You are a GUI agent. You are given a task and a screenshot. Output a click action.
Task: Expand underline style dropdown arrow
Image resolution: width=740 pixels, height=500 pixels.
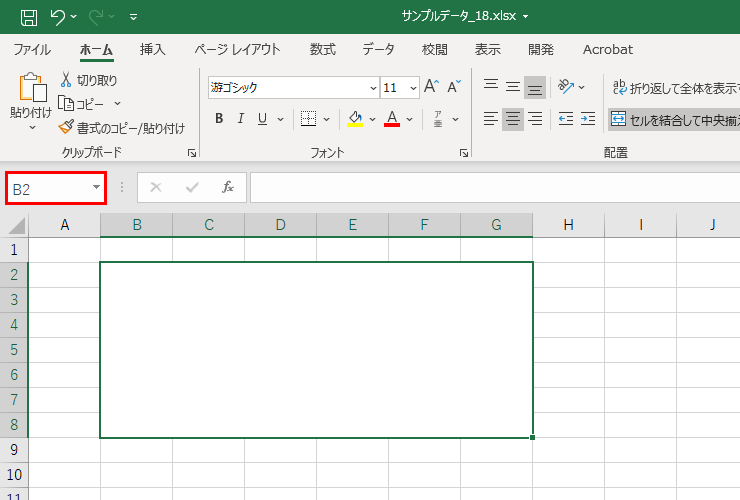pos(280,119)
